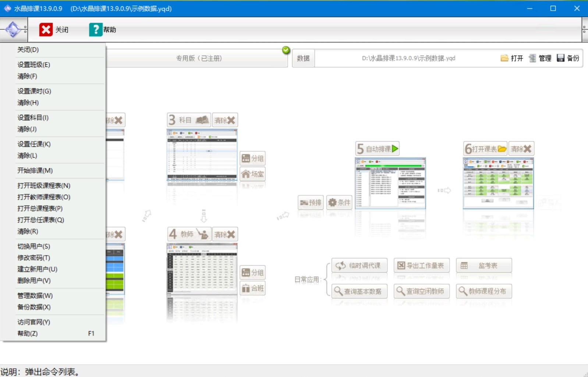Select menu item 帮助(Z) F1
Image resolution: width=588 pixels, height=377 pixels.
pos(53,334)
